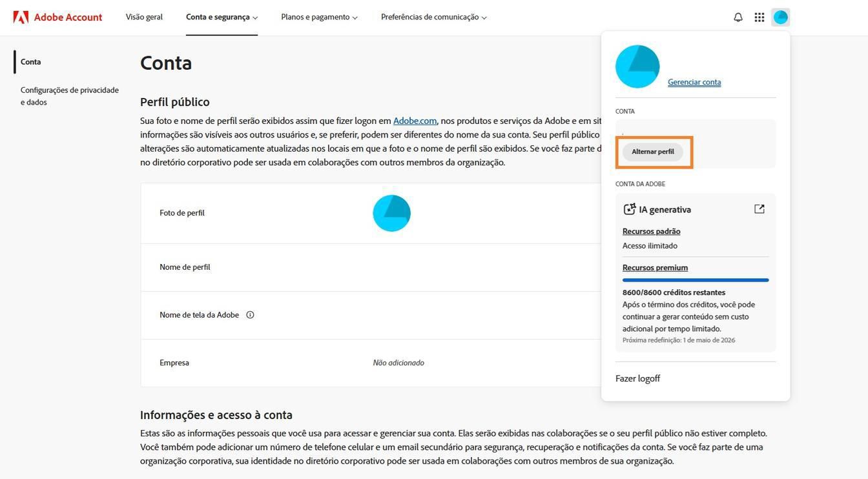Viewport: 868px width, 479px height.
Task: Open the apps grid launcher
Action: (759, 17)
